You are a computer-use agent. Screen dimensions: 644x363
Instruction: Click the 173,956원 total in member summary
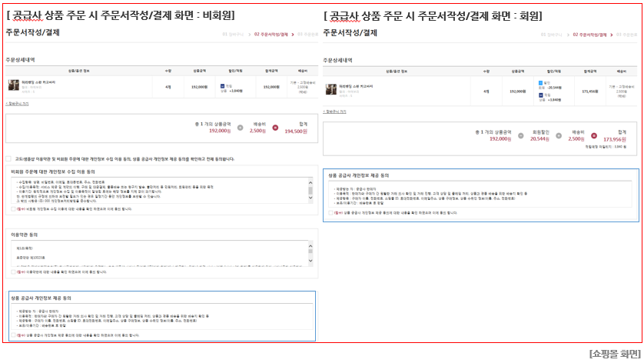click(615, 139)
